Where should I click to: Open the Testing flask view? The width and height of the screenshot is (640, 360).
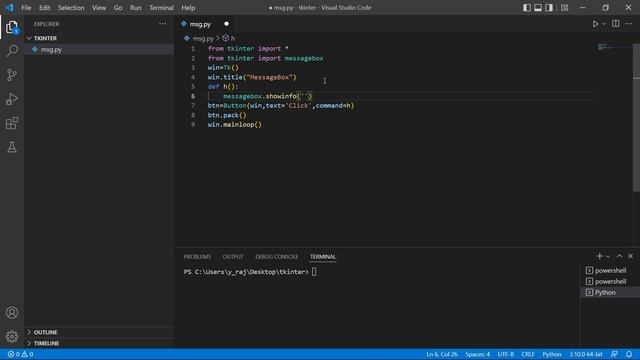click(12, 147)
